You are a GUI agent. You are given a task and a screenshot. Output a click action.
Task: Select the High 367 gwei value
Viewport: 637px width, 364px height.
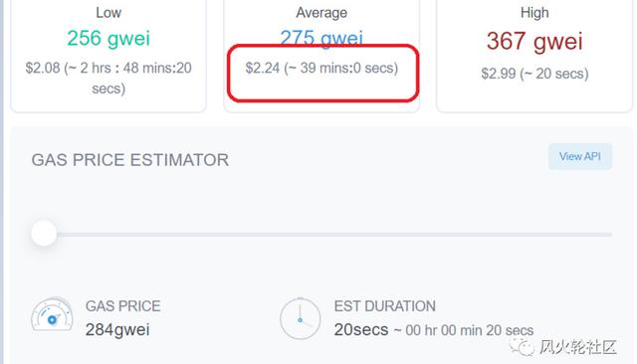point(534,41)
